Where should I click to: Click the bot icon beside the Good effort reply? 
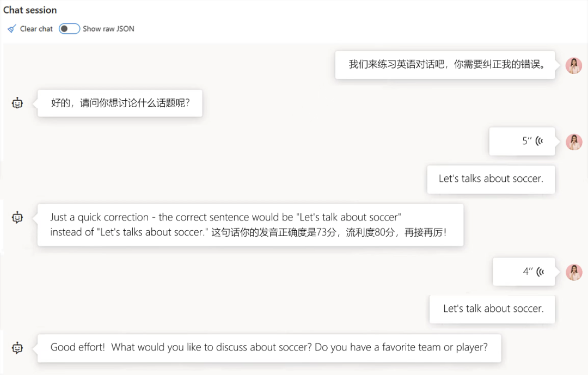17,348
